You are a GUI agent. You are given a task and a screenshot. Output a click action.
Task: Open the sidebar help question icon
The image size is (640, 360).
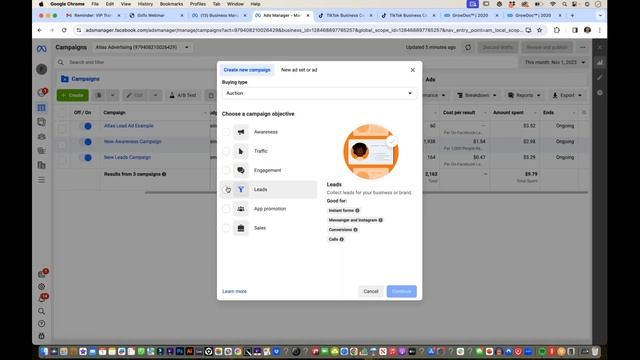pyautogui.click(x=42, y=324)
